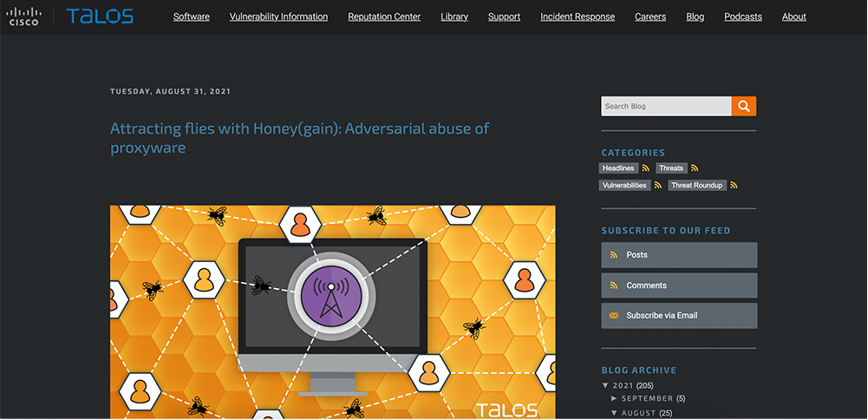Open the Threats RSS feed icon
Image resolution: width=868 pixels, height=420 pixels.
click(x=695, y=167)
